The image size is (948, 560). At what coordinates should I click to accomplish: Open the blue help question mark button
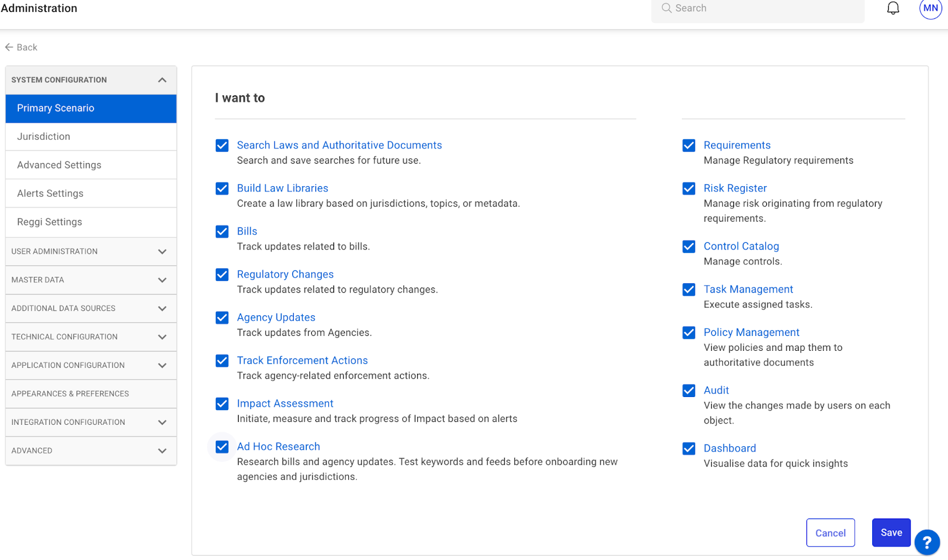[927, 542]
